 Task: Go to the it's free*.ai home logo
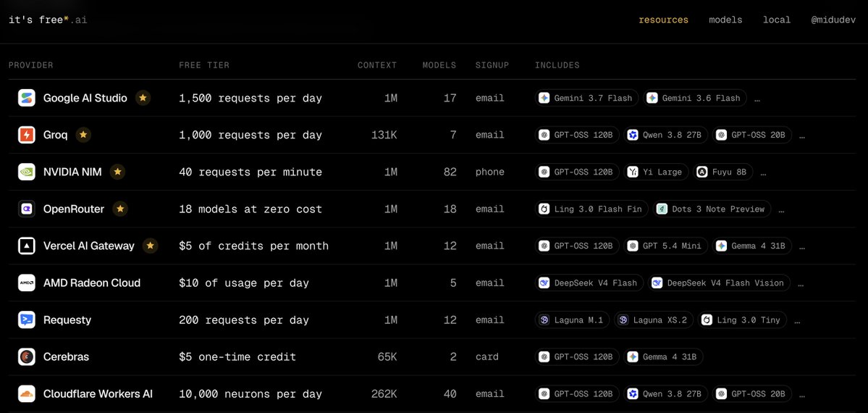pos(49,20)
